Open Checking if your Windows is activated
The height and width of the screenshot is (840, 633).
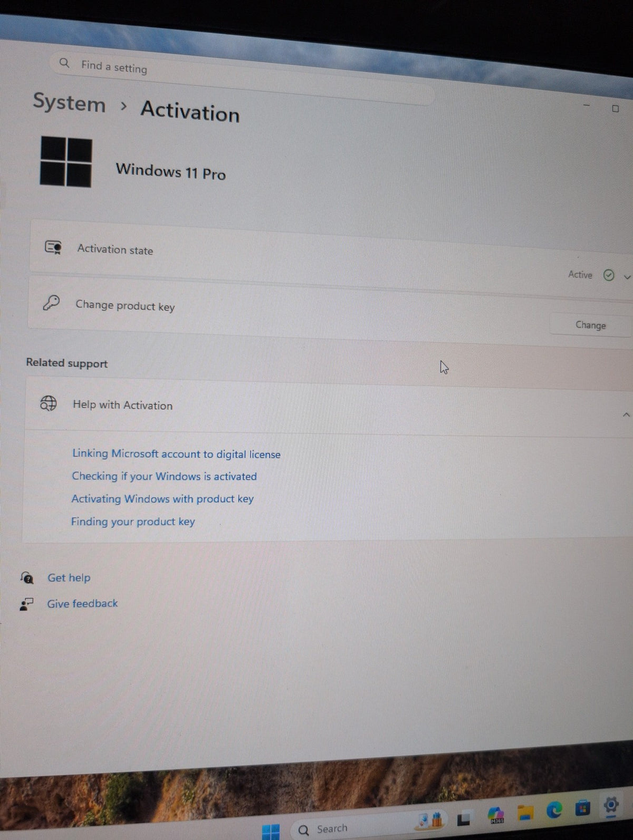coord(164,476)
